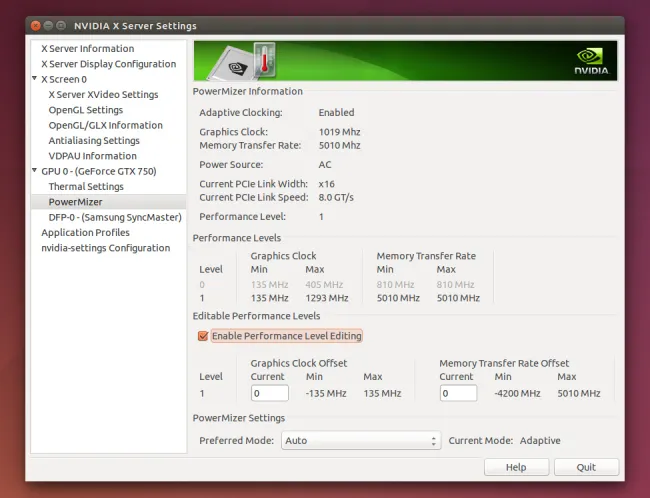Go to OpenGL Settings

coord(86,110)
